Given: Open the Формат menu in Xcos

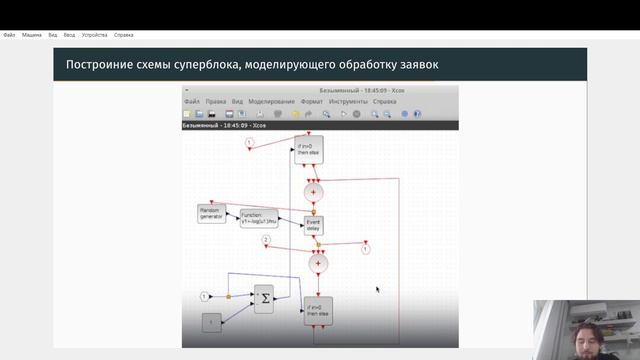Looking at the screenshot, I should point(311,102).
